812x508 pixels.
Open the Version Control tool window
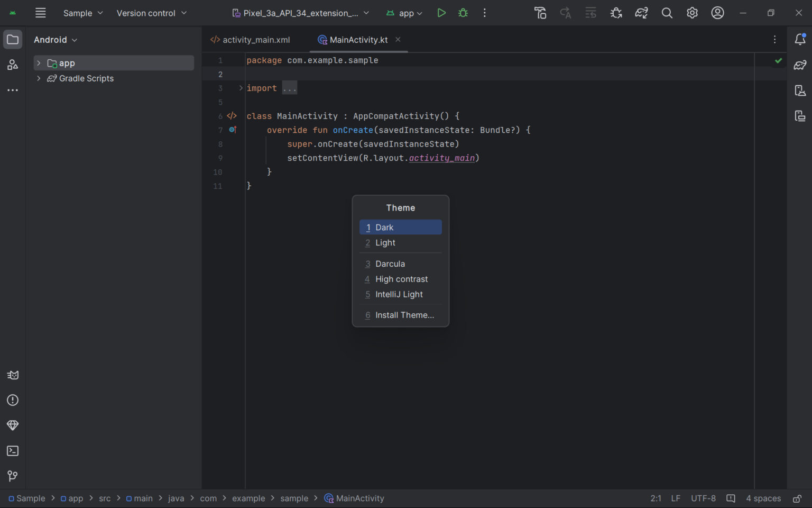pyautogui.click(x=13, y=476)
